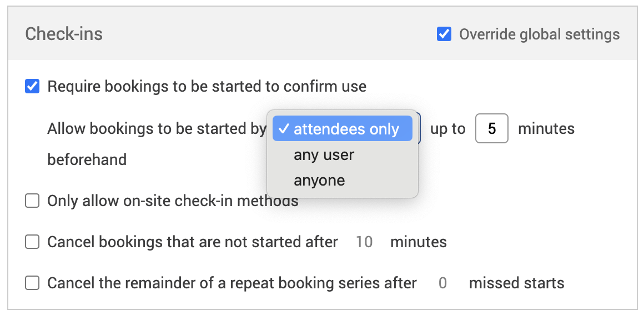Click the checkmark beside attendees only
This screenshot has height=315, width=644.
coord(283,129)
